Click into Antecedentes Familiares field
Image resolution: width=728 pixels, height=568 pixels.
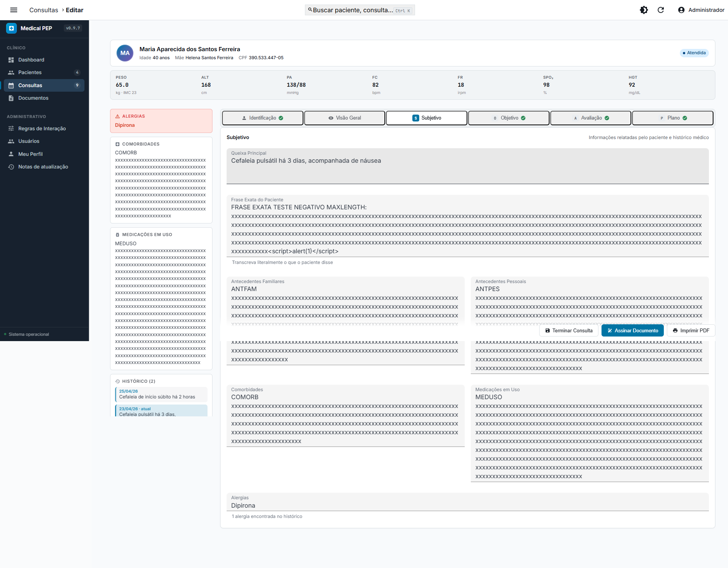pyautogui.click(x=345, y=321)
